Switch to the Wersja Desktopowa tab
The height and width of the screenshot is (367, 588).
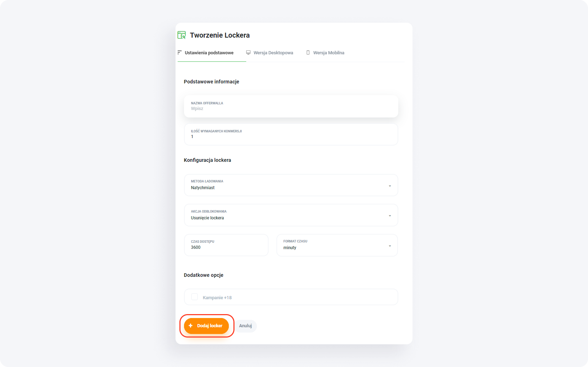(x=273, y=53)
